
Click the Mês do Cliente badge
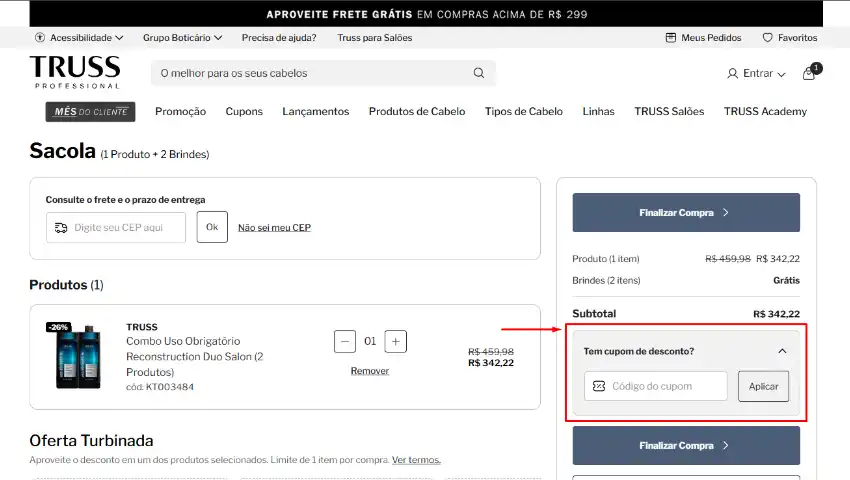click(91, 112)
